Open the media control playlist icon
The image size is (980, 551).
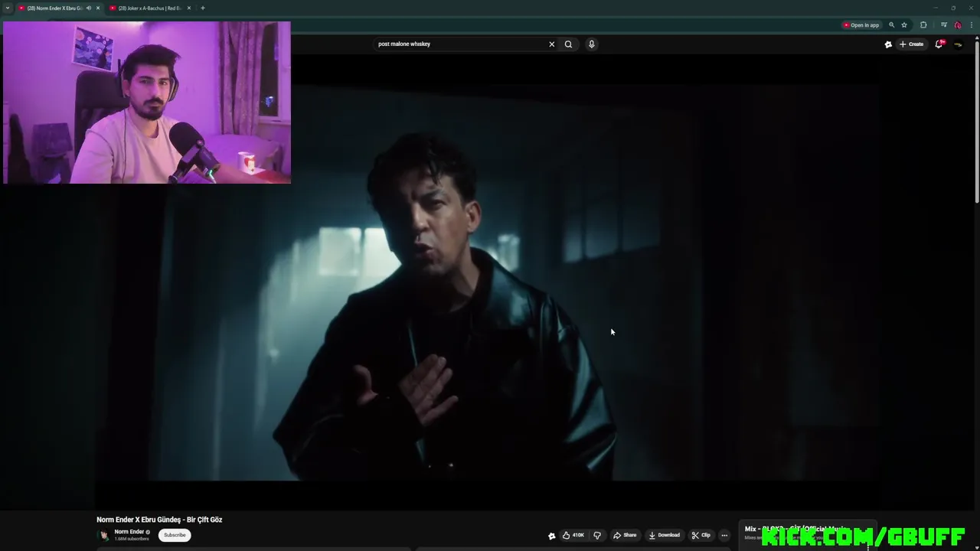(x=943, y=25)
